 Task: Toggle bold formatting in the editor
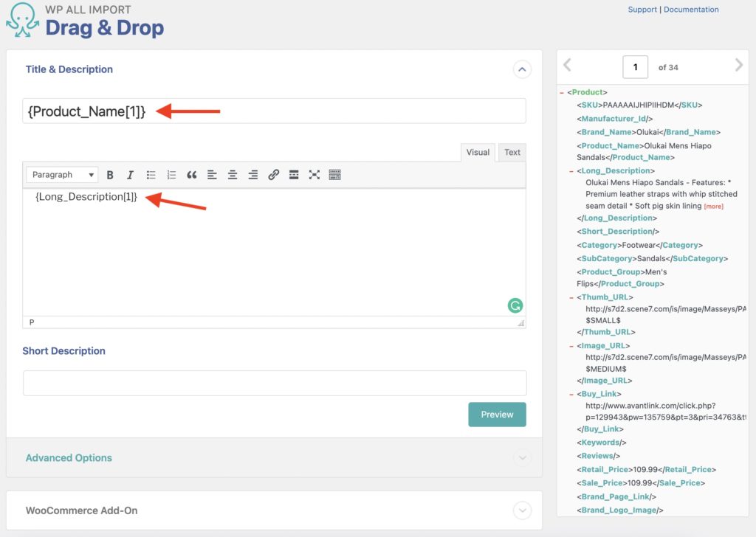pos(110,175)
